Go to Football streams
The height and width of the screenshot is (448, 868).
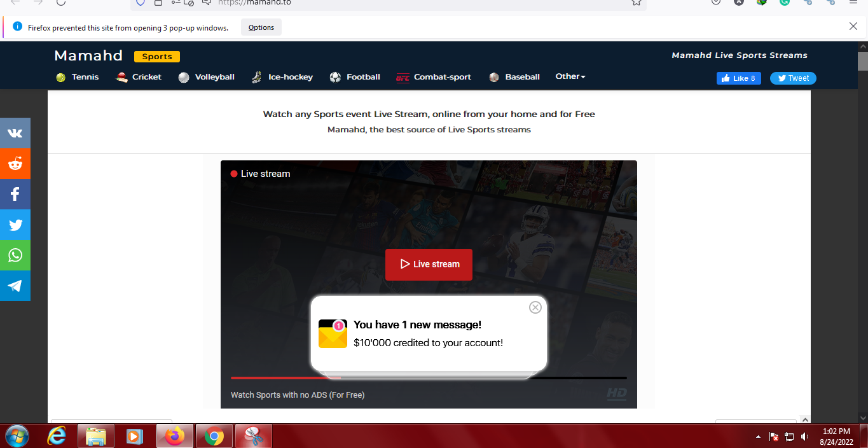pyautogui.click(x=363, y=77)
